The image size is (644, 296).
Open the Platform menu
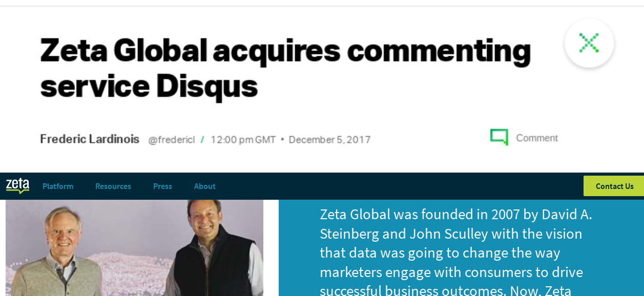(58, 186)
